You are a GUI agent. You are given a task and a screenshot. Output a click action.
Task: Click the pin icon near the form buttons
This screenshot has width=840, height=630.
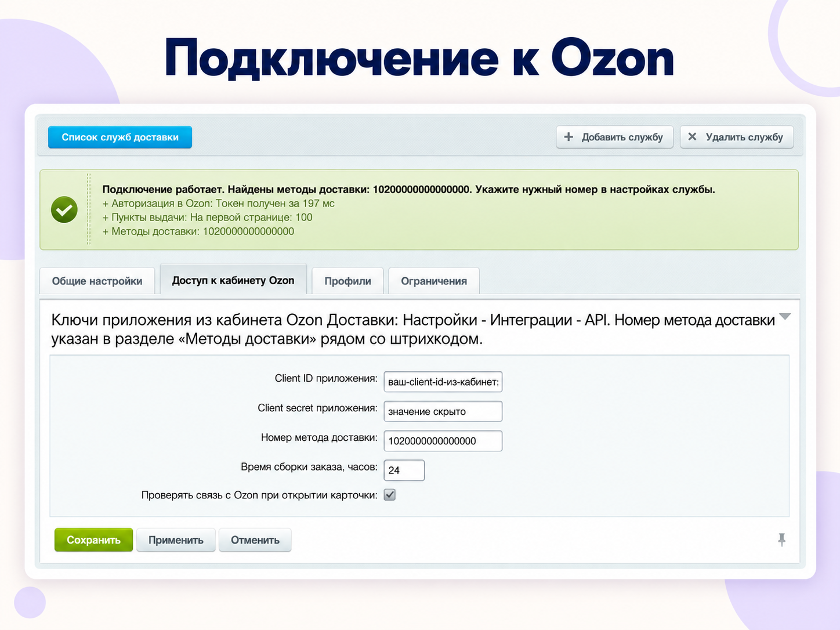(781, 540)
